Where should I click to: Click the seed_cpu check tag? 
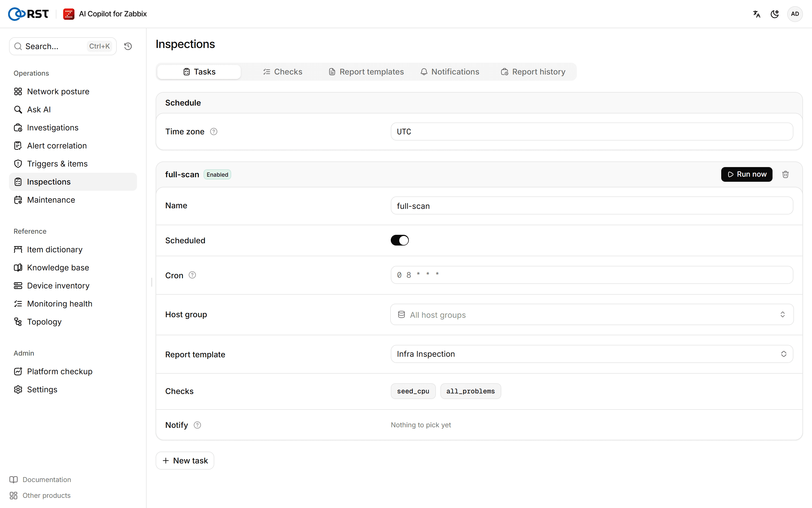click(413, 391)
